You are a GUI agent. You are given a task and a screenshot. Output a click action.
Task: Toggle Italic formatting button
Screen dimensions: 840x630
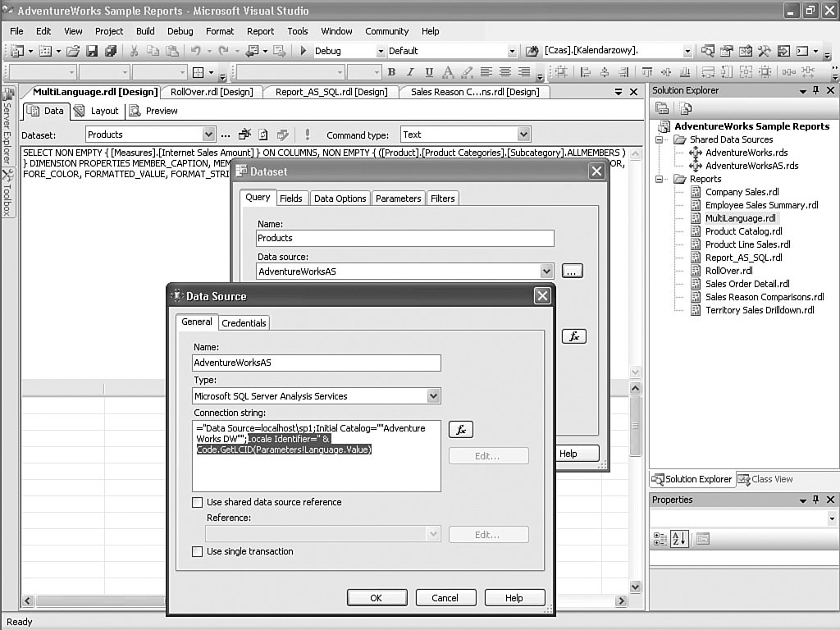(410, 72)
